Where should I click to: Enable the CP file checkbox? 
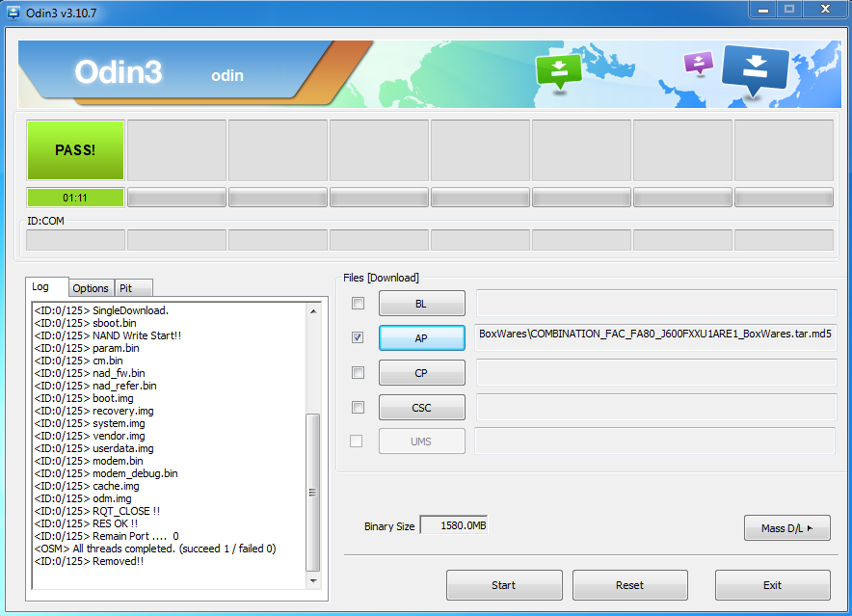point(358,372)
